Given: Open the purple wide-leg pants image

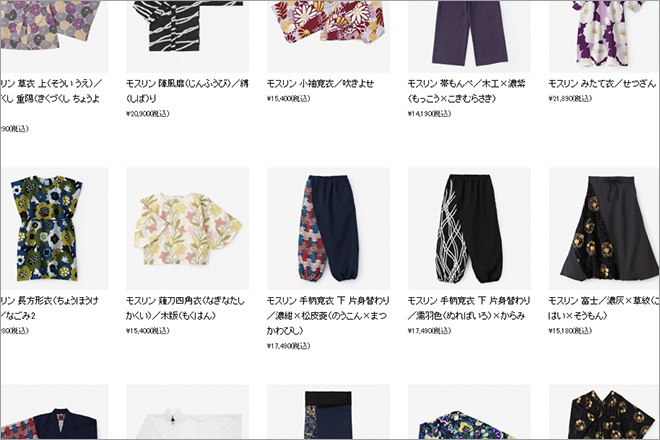Looking at the screenshot, I should 469,37.
